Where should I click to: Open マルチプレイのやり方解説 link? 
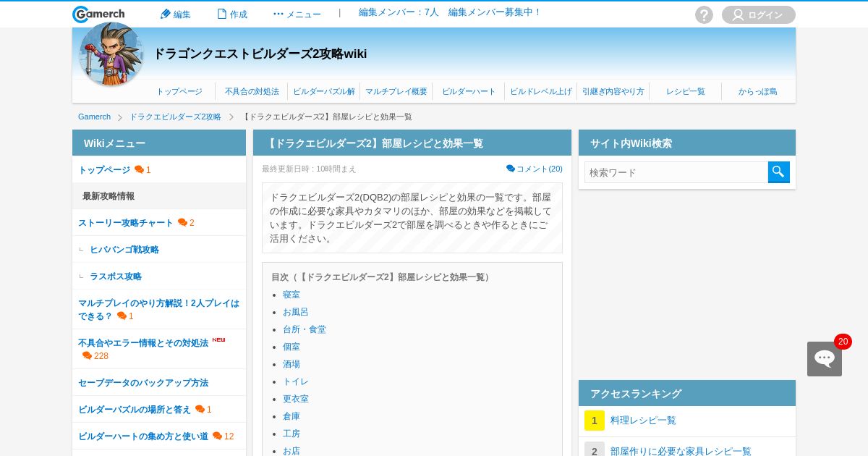pyautogui.click(x=158, y=310)
